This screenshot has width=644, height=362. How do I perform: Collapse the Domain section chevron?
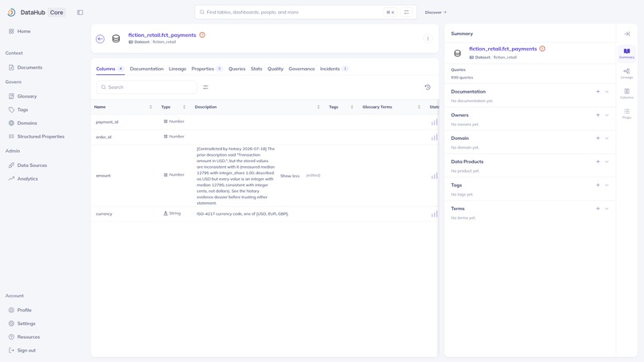(606, 138)
